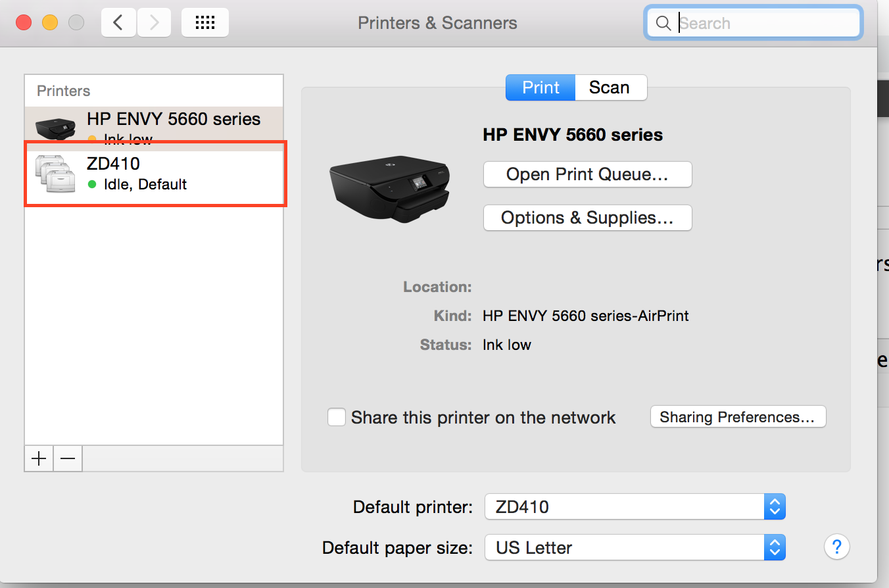
Task: Click the back navigation arrow
Action: (x=118, y=22)
